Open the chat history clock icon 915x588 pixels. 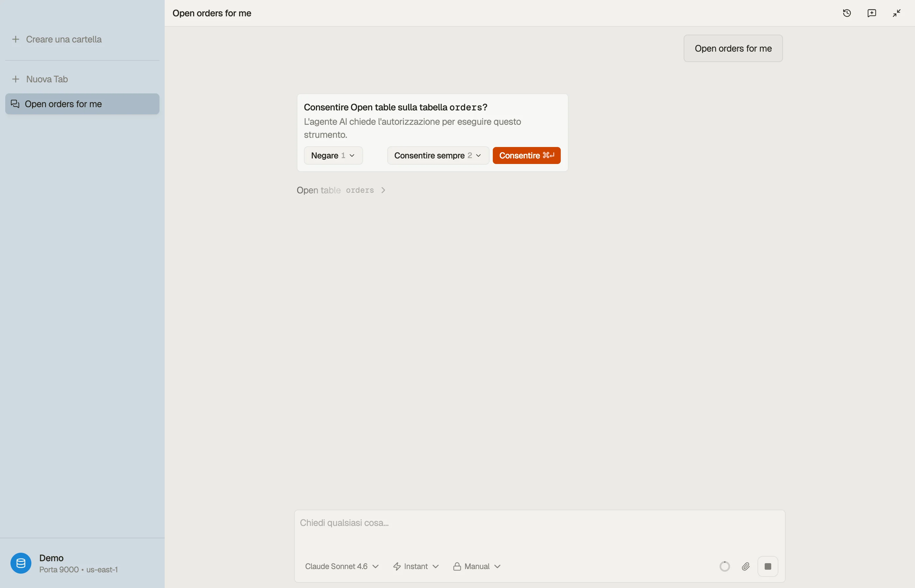pyautogui.click(x=847, y=13)
